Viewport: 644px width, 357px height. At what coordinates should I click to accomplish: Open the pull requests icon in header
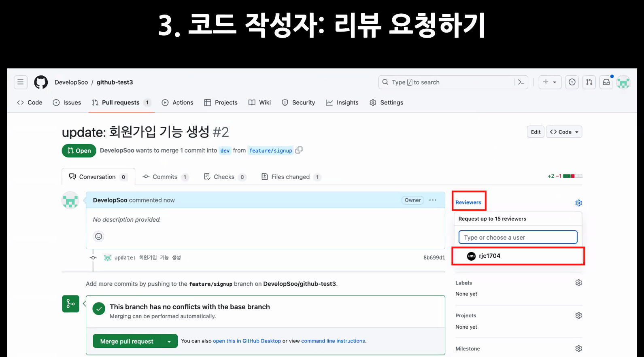coord(589,82)
